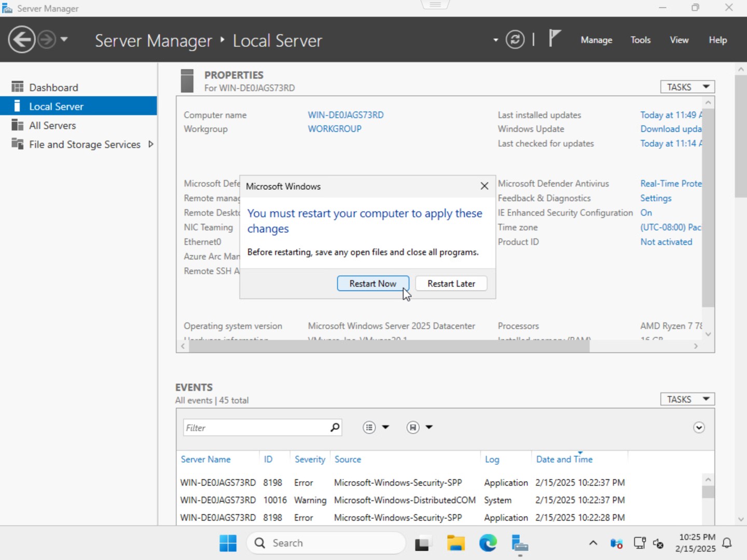Click the Properties pane vertical scrollbar
Viewport: 747px width, 560px height.
(708, 207)
